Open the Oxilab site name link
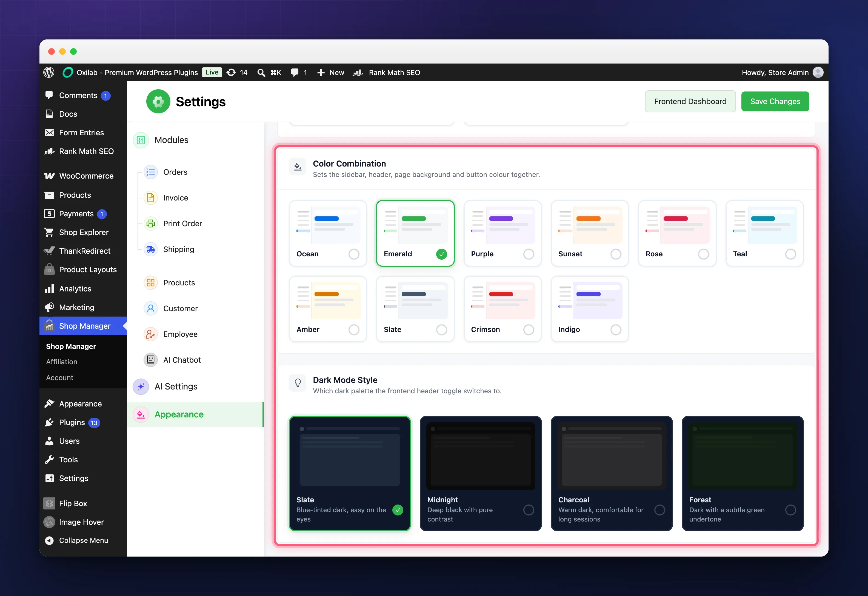This screenshot has height=596, width=868. [137, 73]
